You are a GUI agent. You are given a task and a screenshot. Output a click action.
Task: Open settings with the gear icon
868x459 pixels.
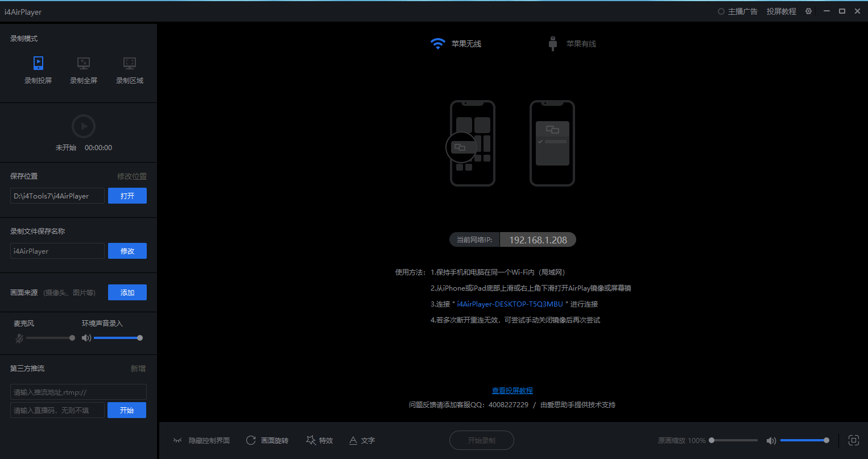pyautogui.click(x=808, y=11)
